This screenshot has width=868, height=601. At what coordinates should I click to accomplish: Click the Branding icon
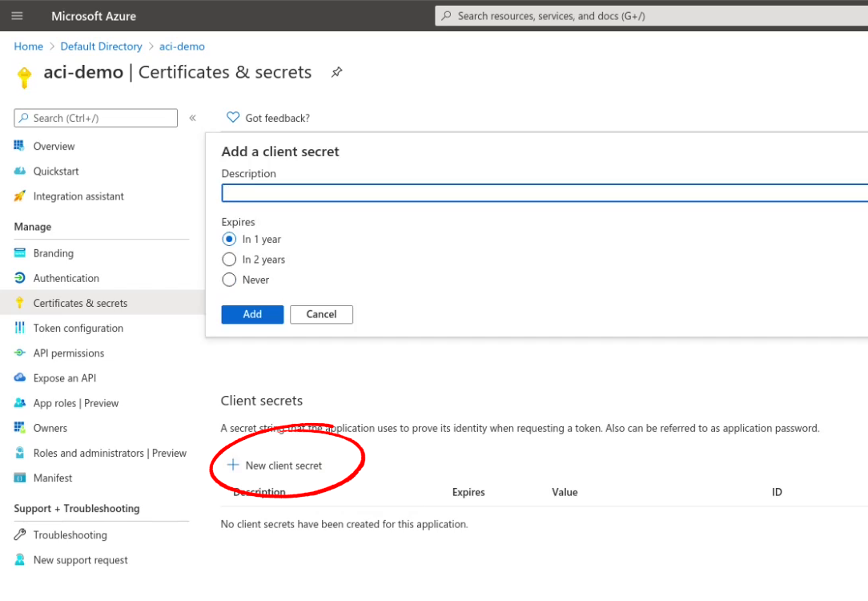(19, 252)
